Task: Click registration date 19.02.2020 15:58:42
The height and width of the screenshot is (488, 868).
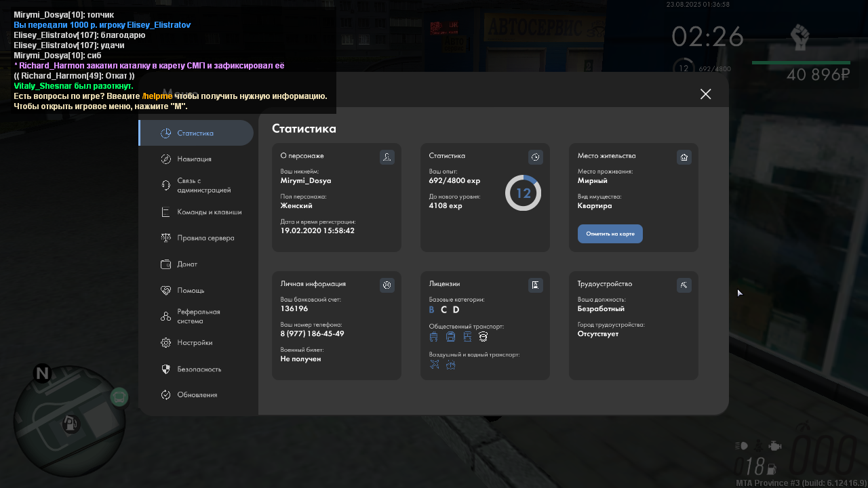Action: [317, 230]
